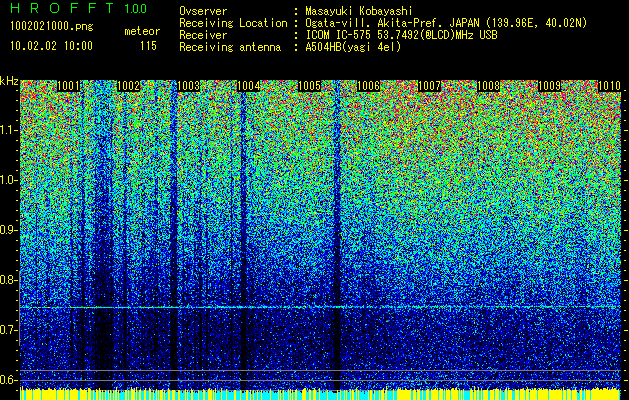Screen dimensions: 629x400
Task: Click the 1004 time marker label
Action: point(249,86)
